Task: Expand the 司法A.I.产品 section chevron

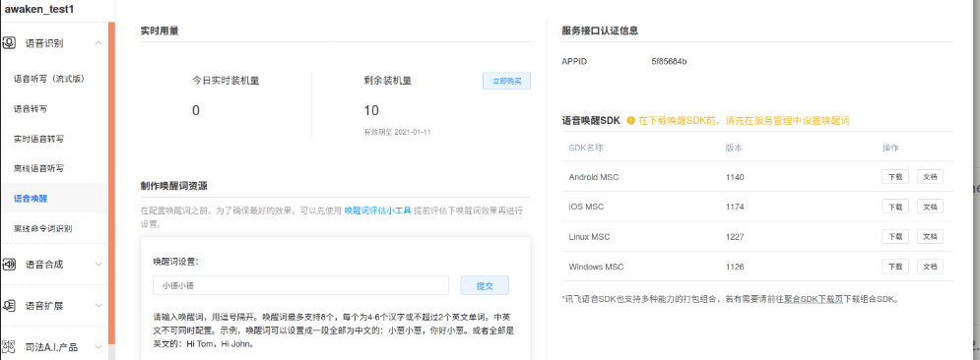Action: pyautogui.click(x=98, y=347)
